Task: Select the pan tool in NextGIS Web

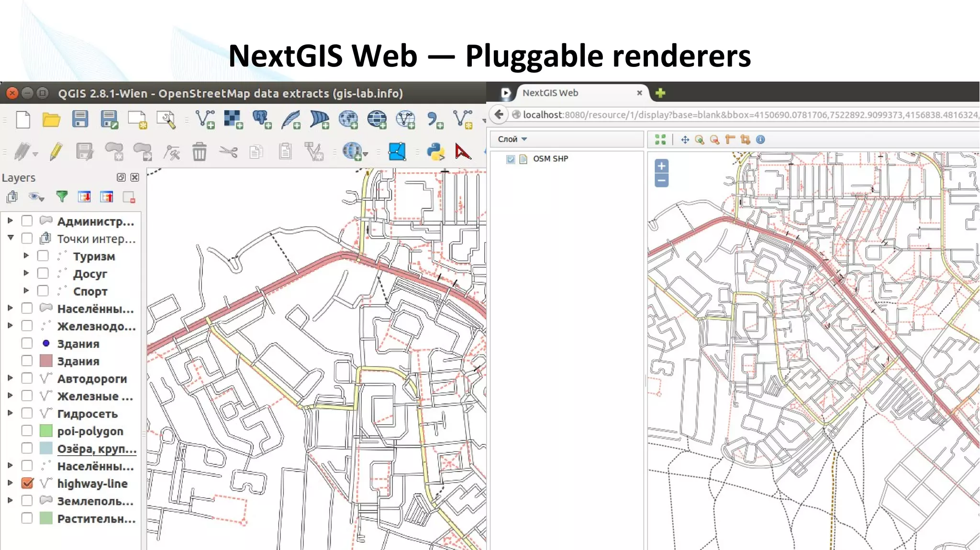Action: click(x=685, y=140)
